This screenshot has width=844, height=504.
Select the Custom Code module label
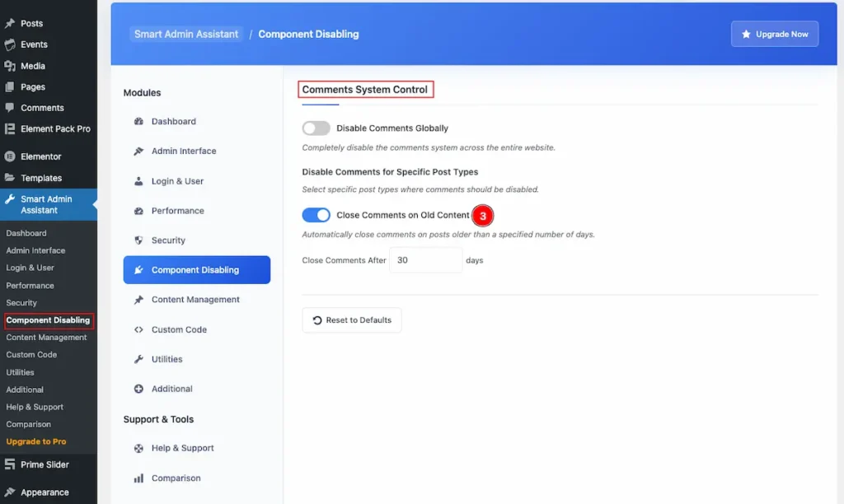point(179,329)
